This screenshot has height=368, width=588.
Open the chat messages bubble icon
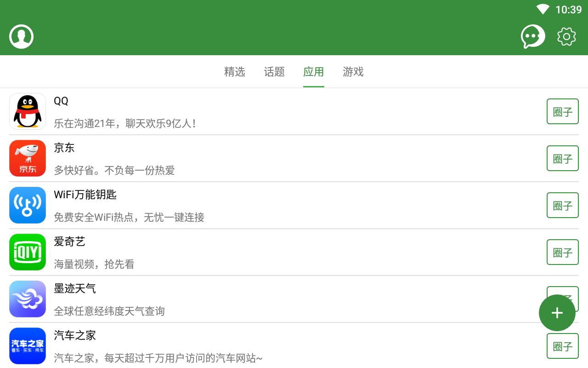[533, 36]
